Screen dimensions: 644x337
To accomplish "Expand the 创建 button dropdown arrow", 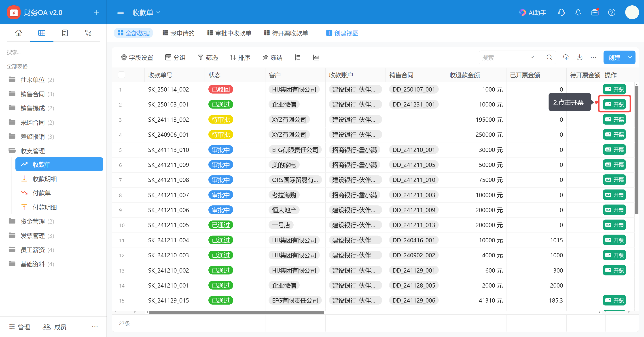I will point(630,58).
